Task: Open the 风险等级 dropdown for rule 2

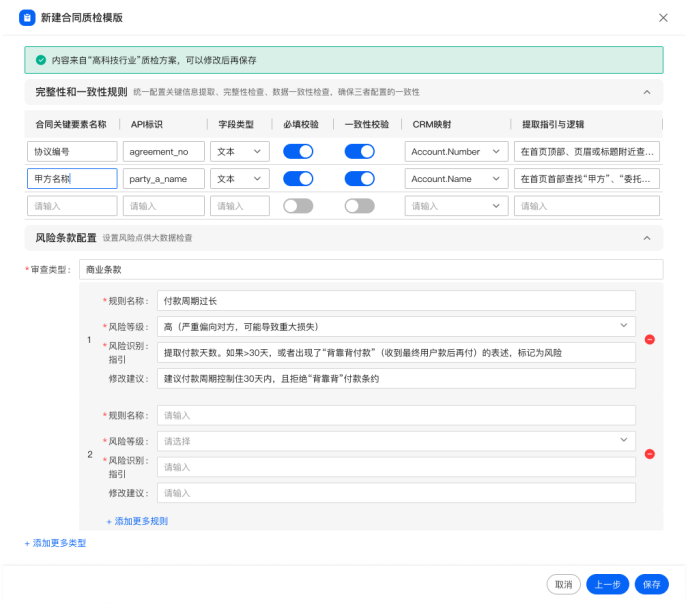Action: click(x=398, y=441)
